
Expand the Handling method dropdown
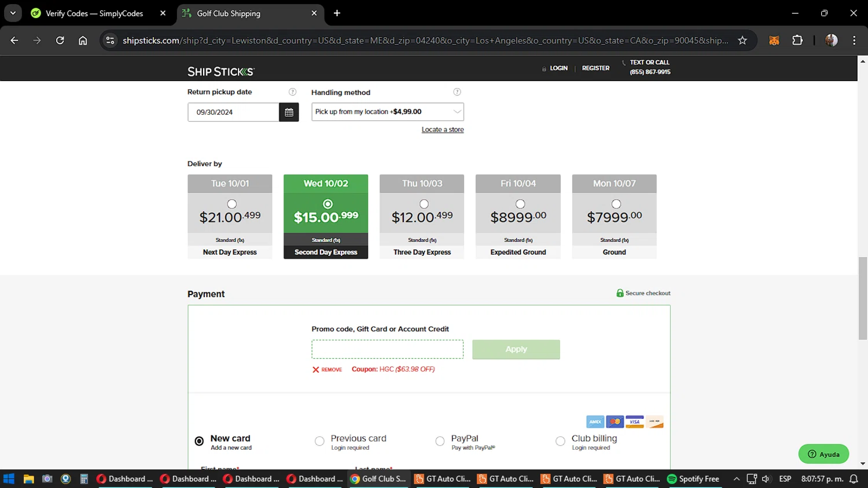point(387,112)
